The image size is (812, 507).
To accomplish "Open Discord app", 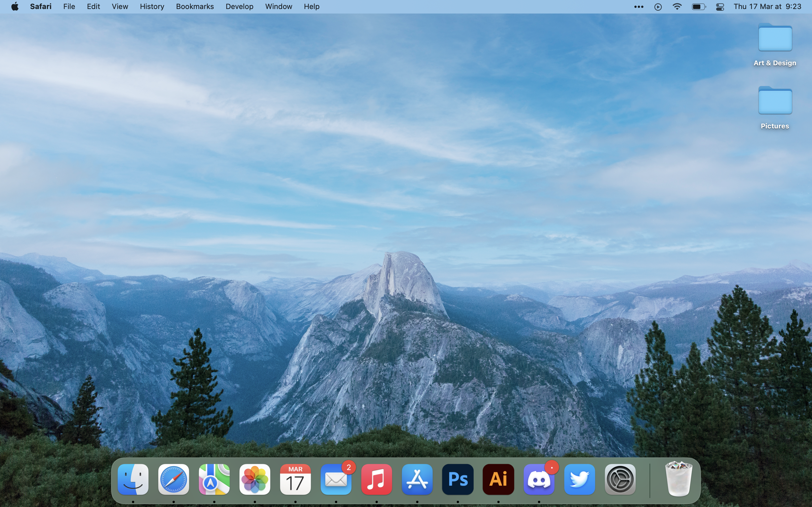I will coord(539,480).
